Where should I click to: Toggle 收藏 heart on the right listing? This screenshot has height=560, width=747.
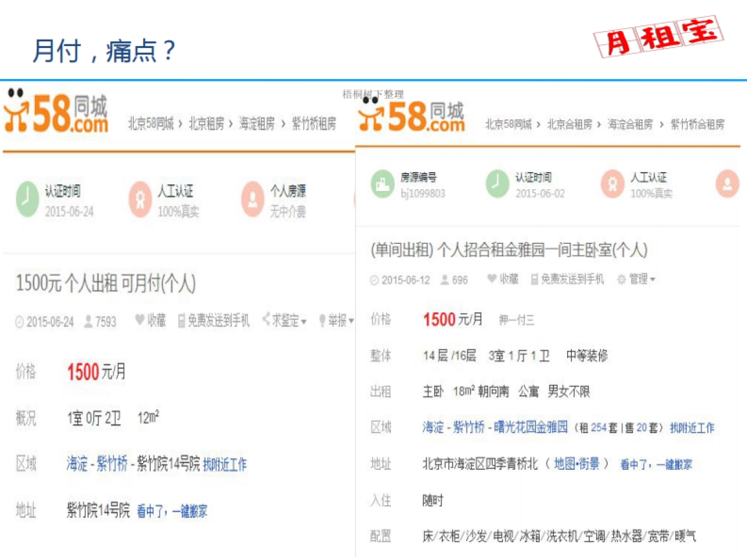502,279
